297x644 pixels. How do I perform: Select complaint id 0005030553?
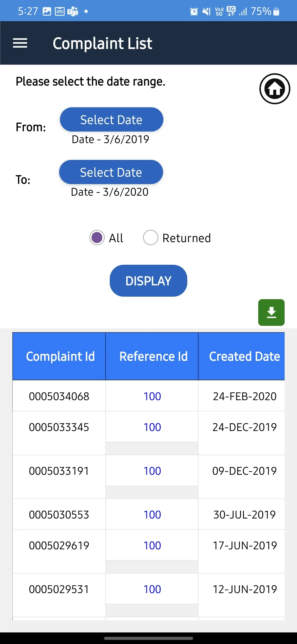pos(59,515)
